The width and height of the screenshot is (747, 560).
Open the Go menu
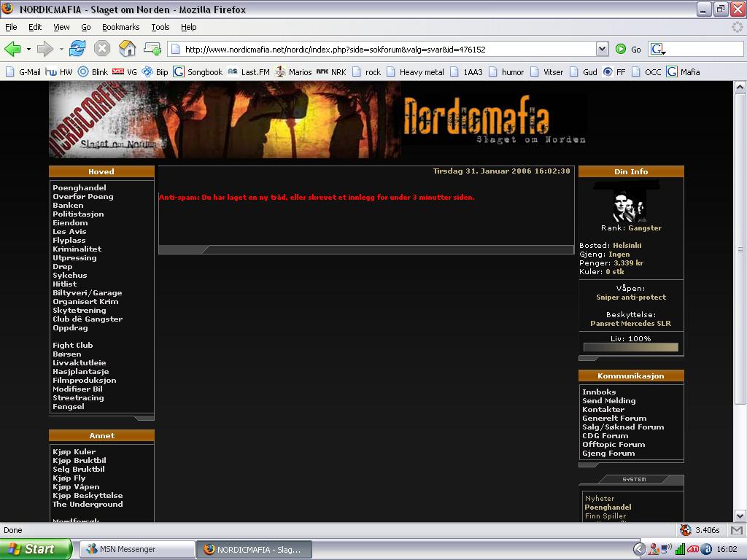click(86, 27)
